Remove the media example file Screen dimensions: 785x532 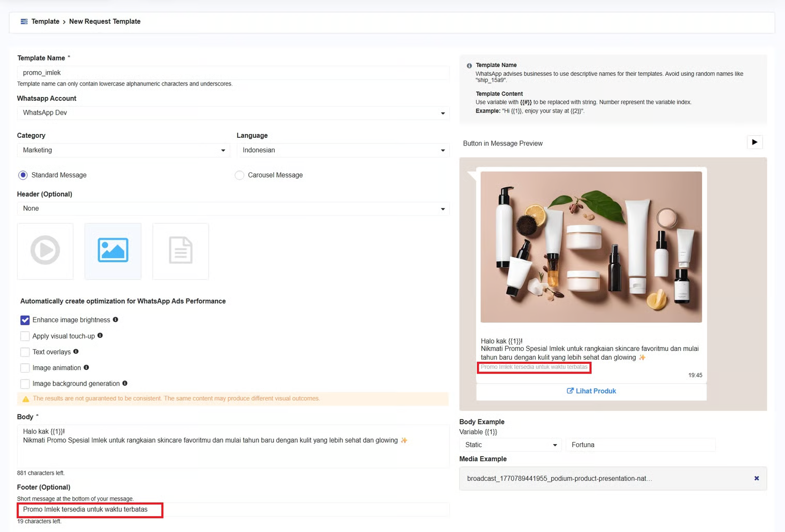point(757,478)
